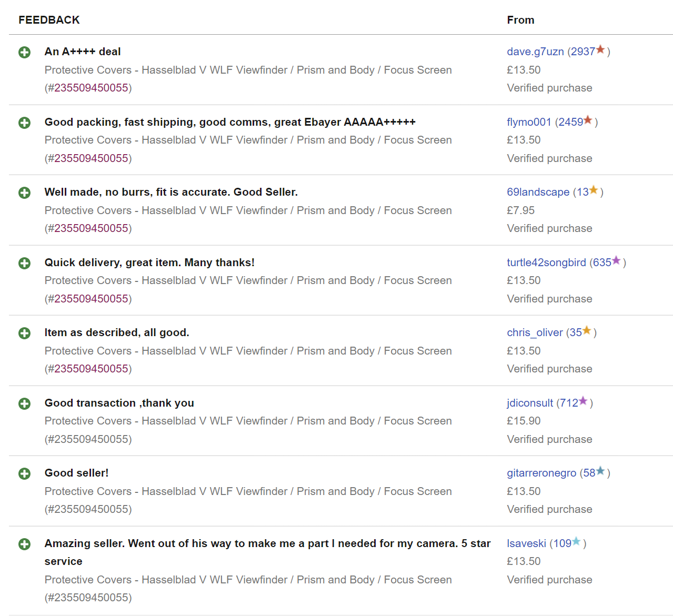Click turquoise star next to lsaveski score

tap(576, 541)
